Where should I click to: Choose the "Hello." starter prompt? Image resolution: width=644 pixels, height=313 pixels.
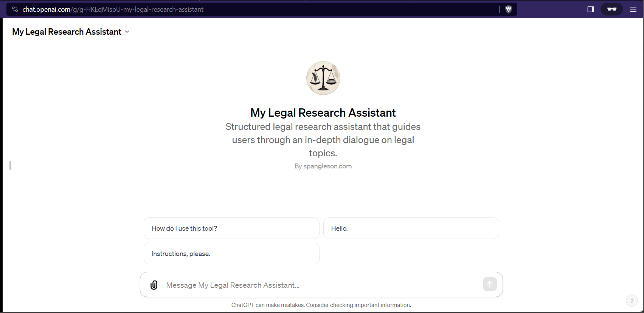click(411, 228)
